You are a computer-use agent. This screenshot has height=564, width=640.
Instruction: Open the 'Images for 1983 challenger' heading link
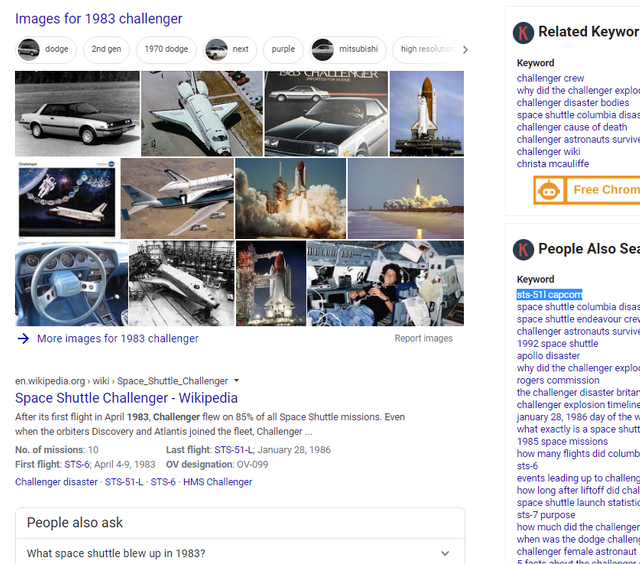[98, 19]
